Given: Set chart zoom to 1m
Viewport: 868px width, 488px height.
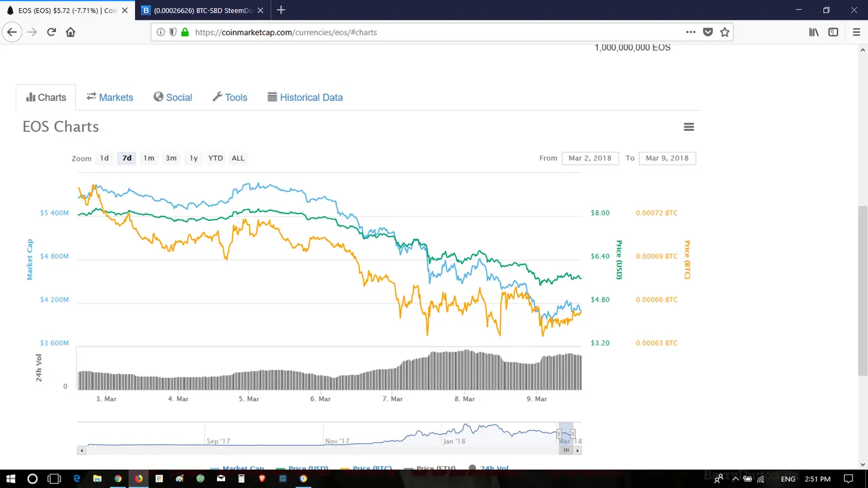Looking at the screenshot, I should click(149, 158).
